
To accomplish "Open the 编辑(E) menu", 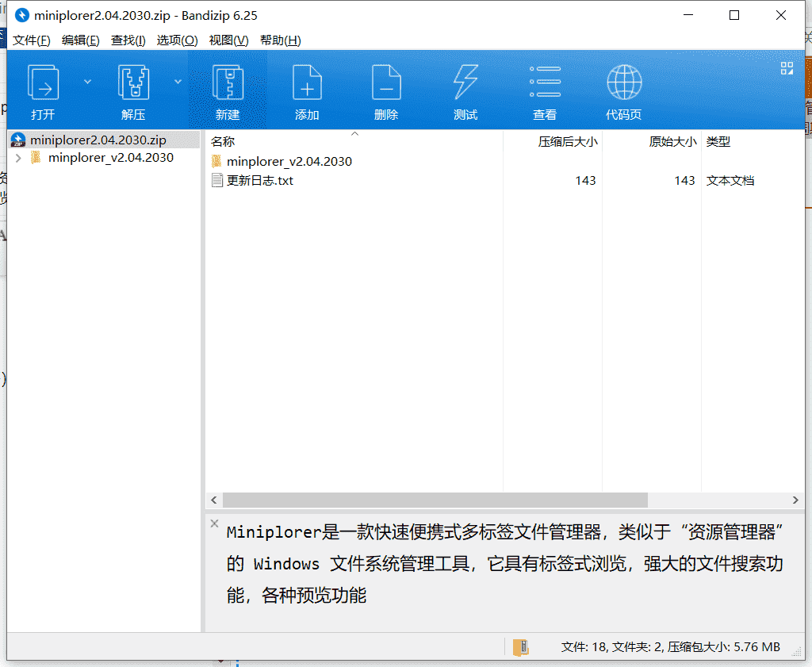I will pos(80,40).
